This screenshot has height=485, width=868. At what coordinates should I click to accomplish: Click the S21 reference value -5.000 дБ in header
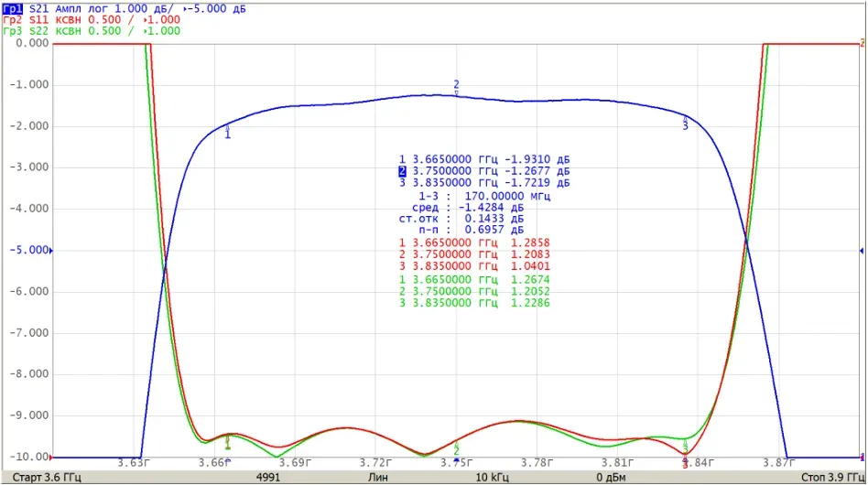(216, 9)
